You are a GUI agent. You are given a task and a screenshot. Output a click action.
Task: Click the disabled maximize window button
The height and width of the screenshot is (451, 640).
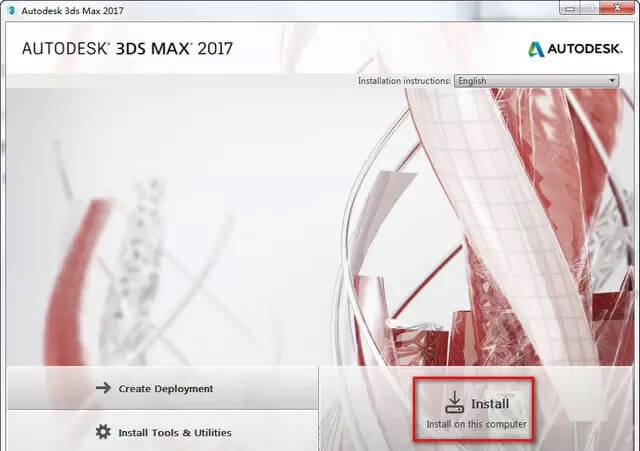point(591,7)
